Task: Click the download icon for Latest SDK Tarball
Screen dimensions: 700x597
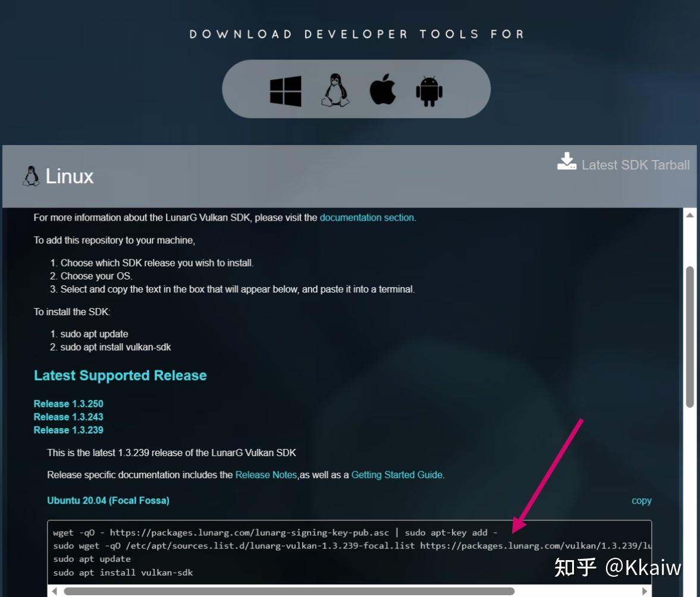Action: [567, 161]
